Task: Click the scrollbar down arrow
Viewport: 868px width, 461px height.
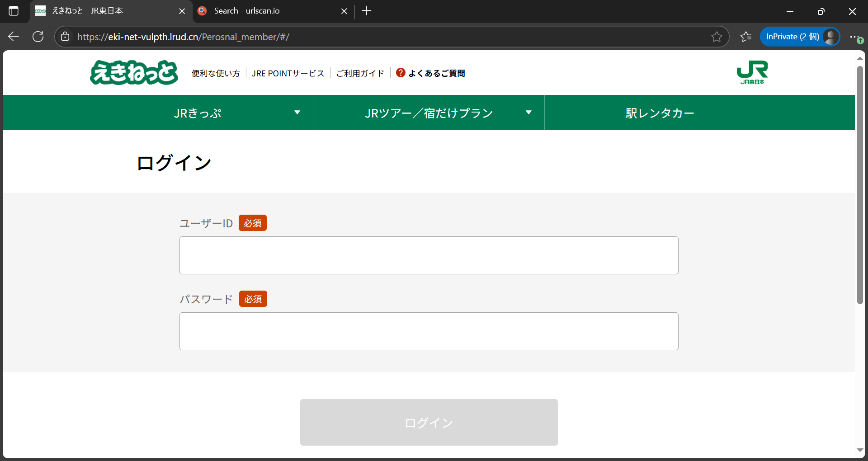Action: (x=860, y=450)
